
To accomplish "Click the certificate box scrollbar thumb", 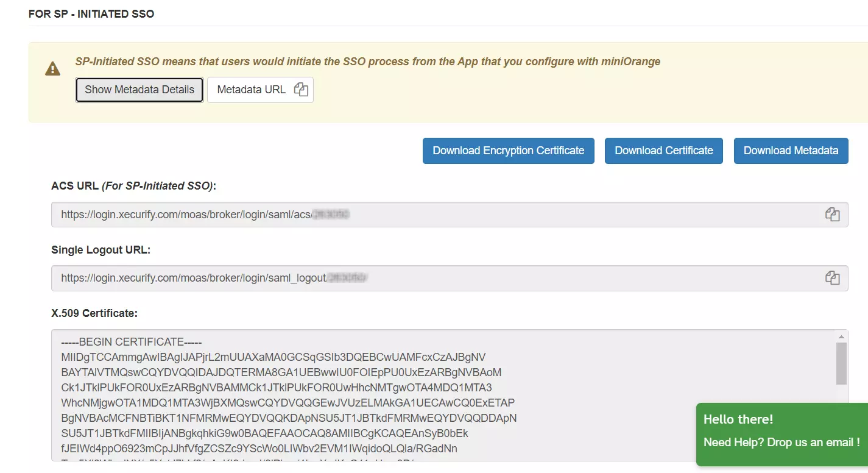I will click(x=841, y=363).
